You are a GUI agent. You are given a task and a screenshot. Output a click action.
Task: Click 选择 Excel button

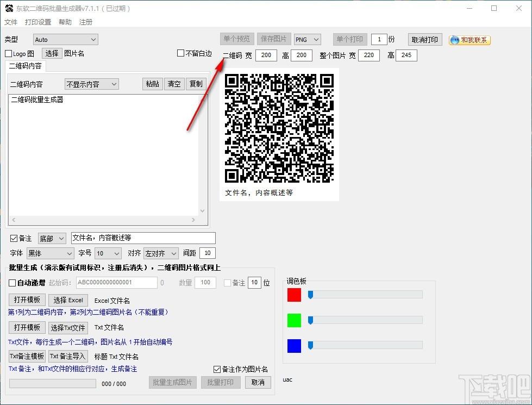coord(68,300)
